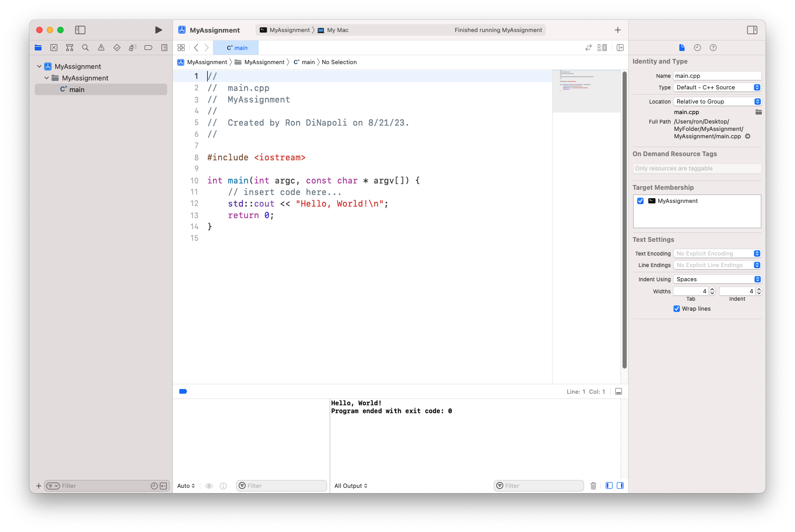Add editor on right split icon

[x=620, y=48]
